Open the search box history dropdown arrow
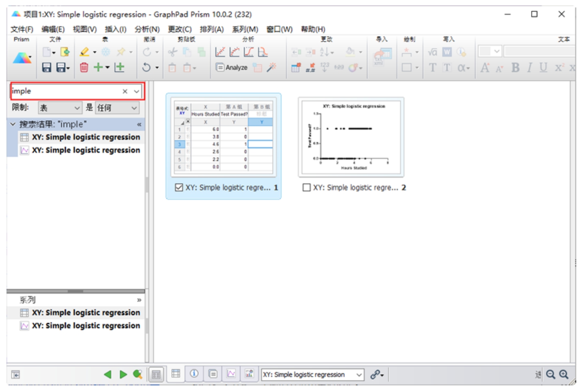This screenshot has width=582, height=392. coord(137,91)
